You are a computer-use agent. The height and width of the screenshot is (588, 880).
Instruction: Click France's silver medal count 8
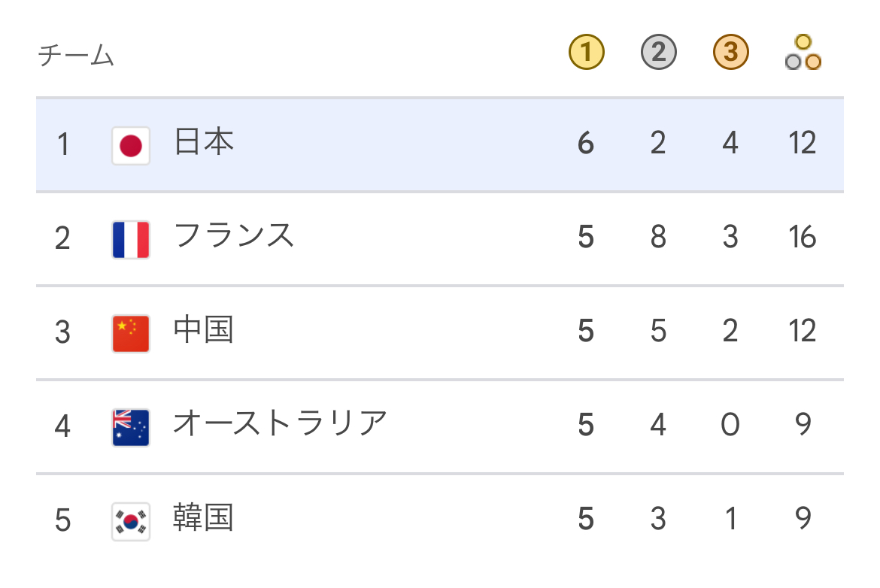pos(658,238)
